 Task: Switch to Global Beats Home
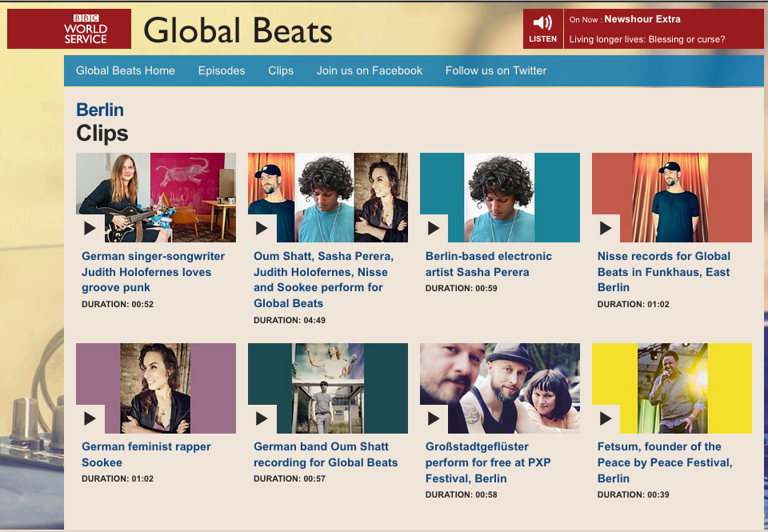[126, 70]
